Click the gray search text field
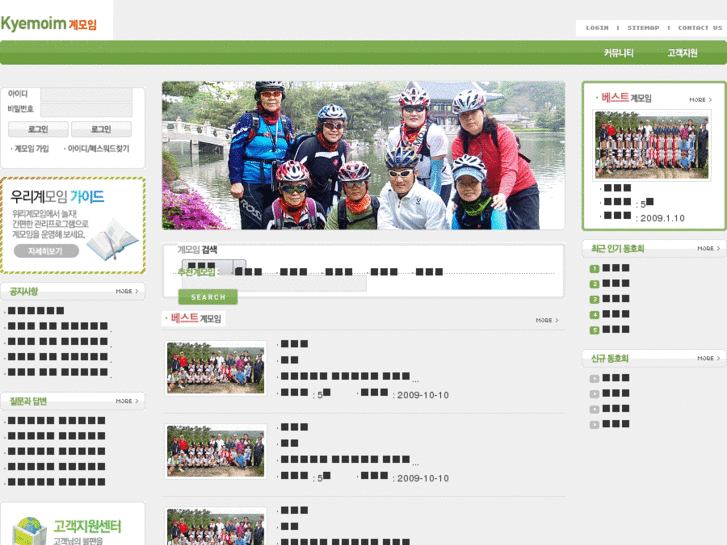 [x=274, y=283]
